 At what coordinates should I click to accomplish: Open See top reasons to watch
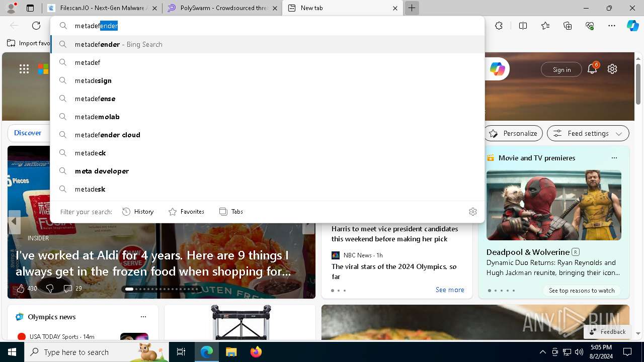pyautogui.click(x=582, y=290)
